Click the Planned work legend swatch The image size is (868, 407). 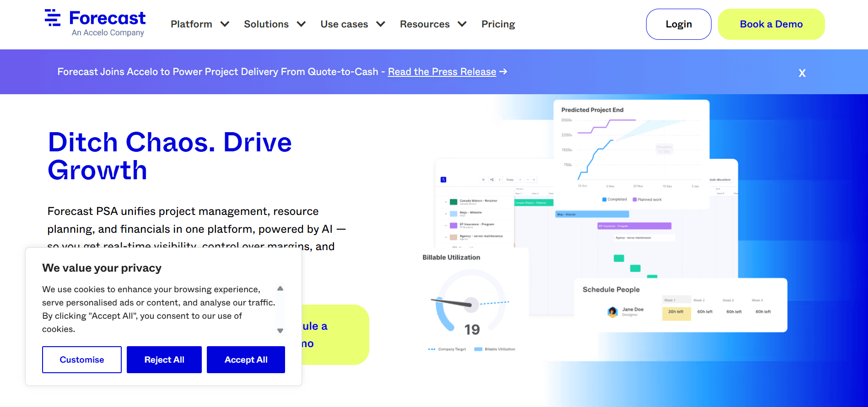pyautogui.click(x=635, y=199)
